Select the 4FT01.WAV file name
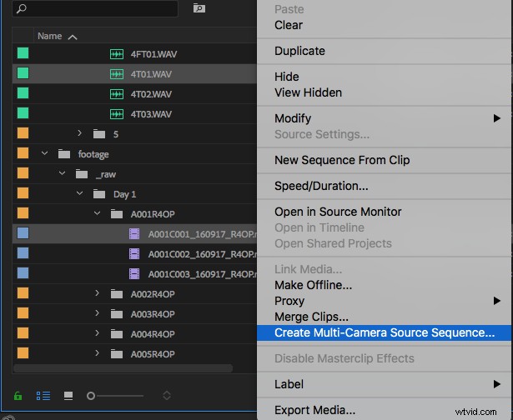 click(153, 54)
